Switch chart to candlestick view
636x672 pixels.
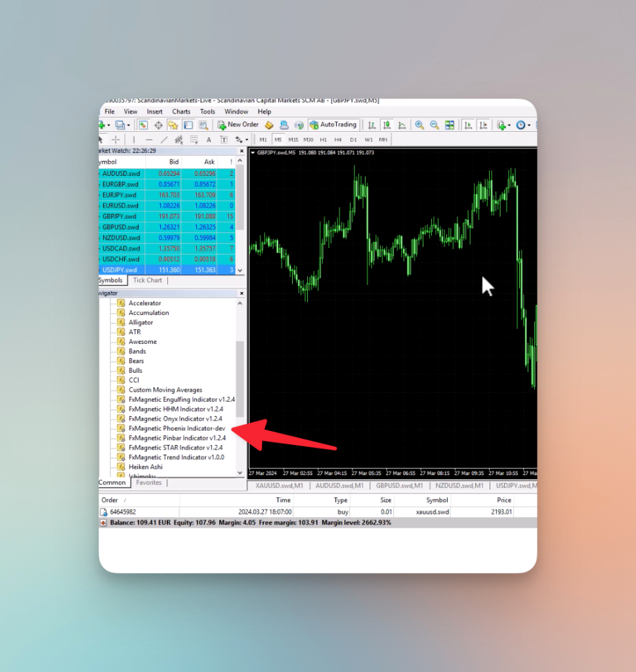[387, 125]
